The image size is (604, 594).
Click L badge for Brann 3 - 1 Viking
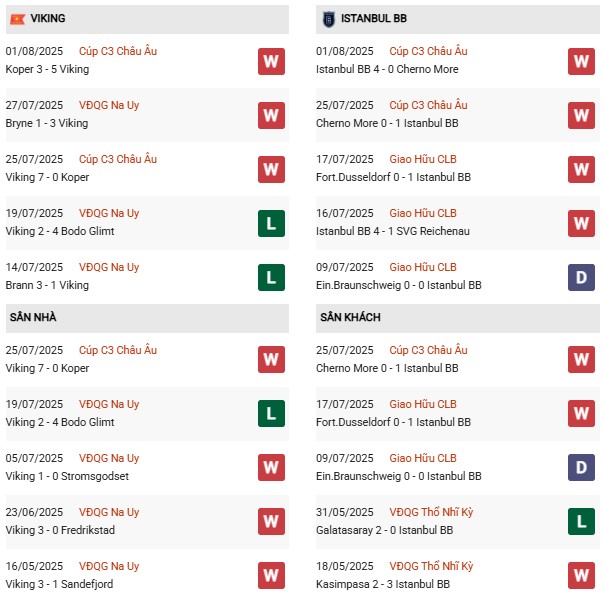[271, 277]
